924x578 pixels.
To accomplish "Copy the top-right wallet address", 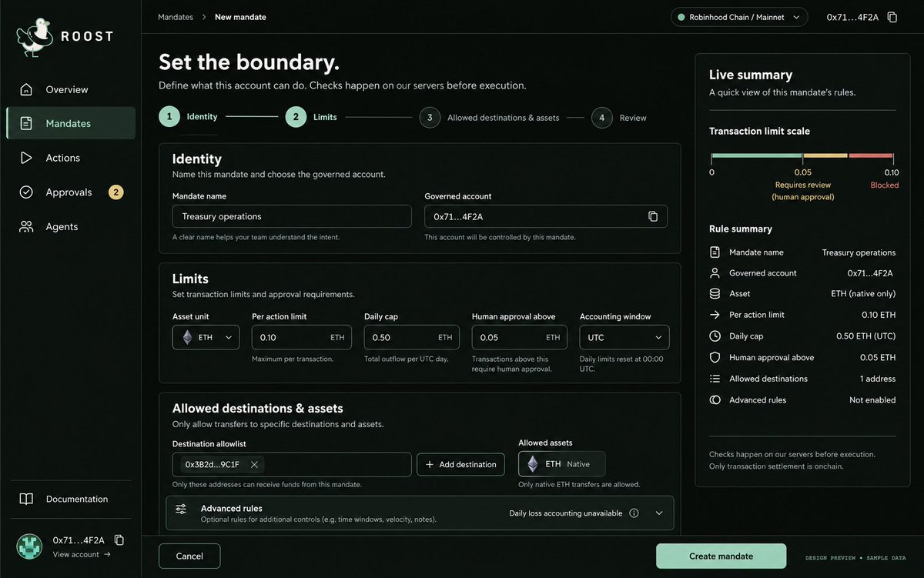I will 892,17.
